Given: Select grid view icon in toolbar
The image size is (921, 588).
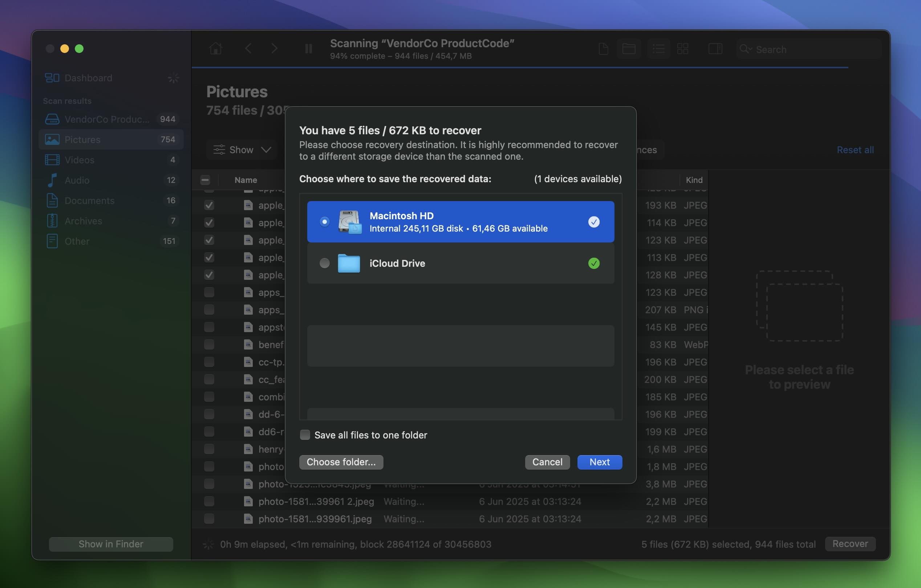Looking at the screenshot, I should [x=683, y=49].
